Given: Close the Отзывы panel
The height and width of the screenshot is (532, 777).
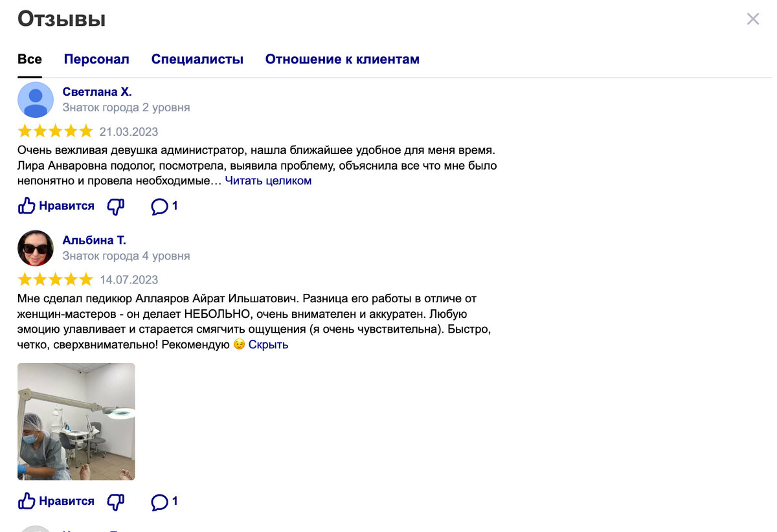Looking at the screenshot, I should [x=752, y=19].
